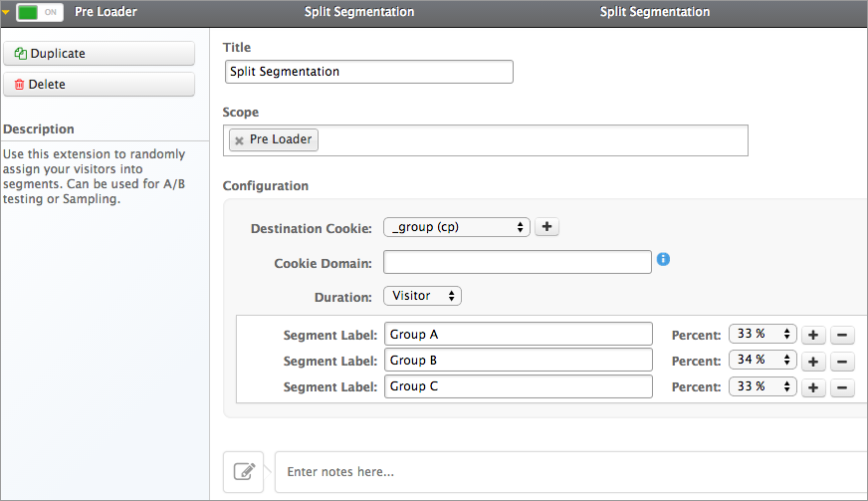Focus the Title text field

368,72
